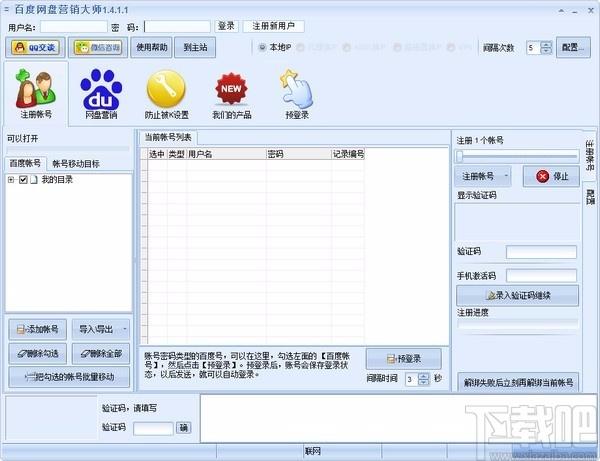The width and height of the screenshot is (600, 461).
Task: Click 把勾选的帐号批量移动 button
Action: [x=69, y=377]
